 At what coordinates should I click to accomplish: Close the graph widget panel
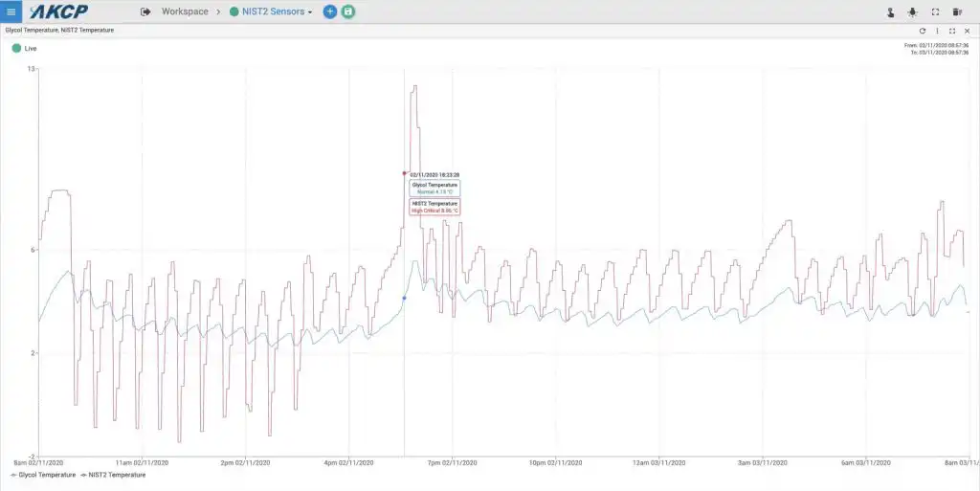(x=967, y=31)
